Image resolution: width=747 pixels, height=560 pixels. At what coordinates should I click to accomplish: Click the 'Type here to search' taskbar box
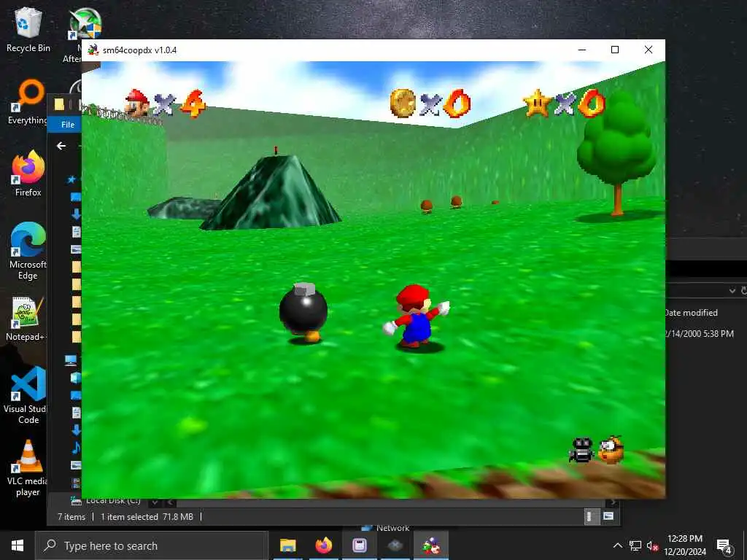tap(152, 545)
